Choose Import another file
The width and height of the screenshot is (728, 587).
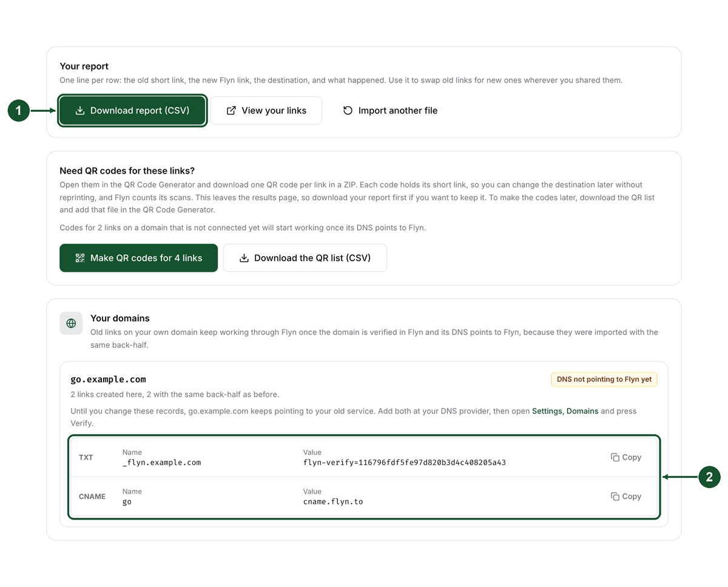click(x=390, y=110)
